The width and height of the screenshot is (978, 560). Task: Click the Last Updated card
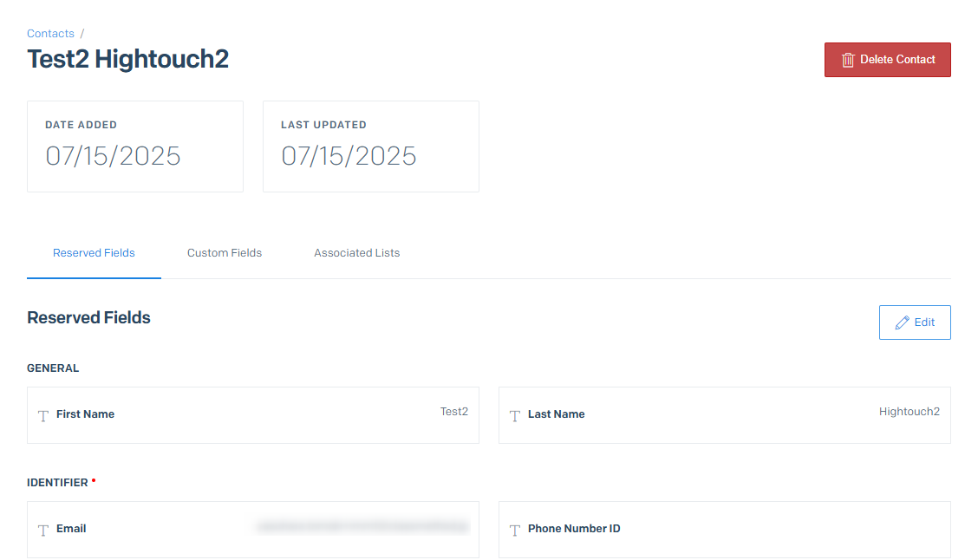pos(371,147)
